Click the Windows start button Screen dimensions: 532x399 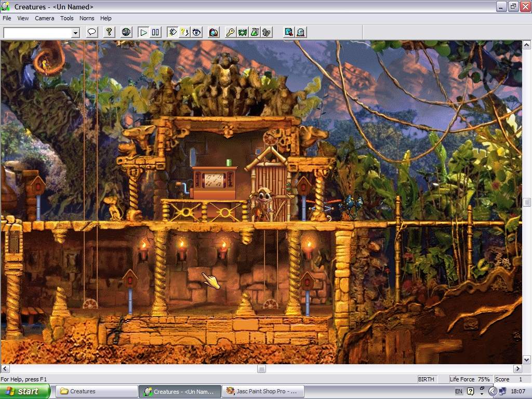(x=25, y=392)
